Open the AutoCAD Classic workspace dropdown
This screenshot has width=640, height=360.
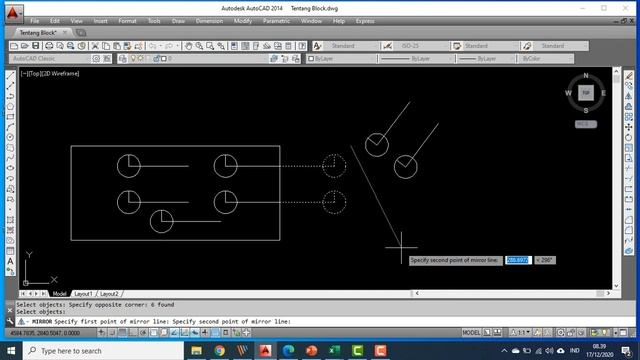pyautogui.click(x=49, y=59)
